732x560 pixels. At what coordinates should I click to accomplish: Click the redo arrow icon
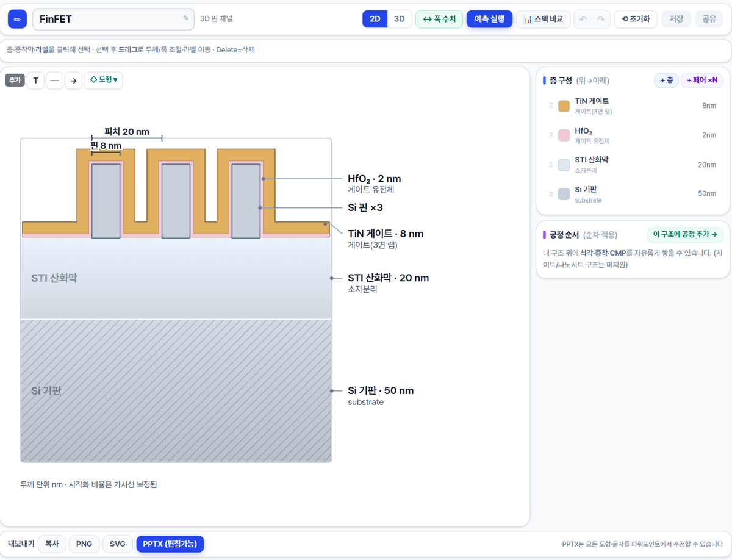click(x=601, y=19)
